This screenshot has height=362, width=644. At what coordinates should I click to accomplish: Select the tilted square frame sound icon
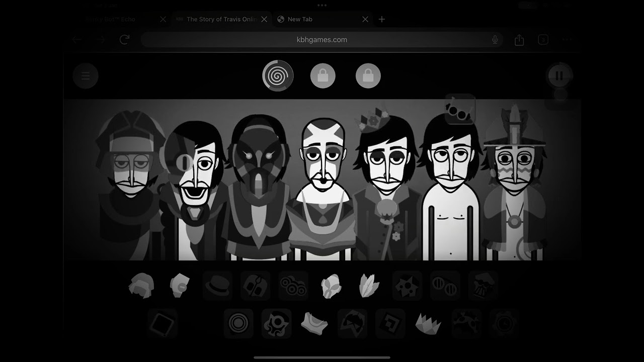point(163,323)
